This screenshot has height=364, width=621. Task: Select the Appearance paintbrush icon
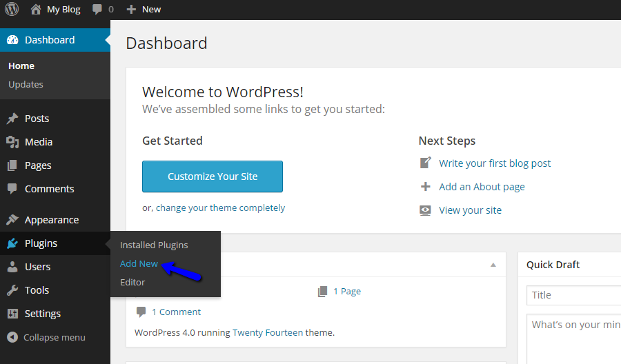pos(12,220)
